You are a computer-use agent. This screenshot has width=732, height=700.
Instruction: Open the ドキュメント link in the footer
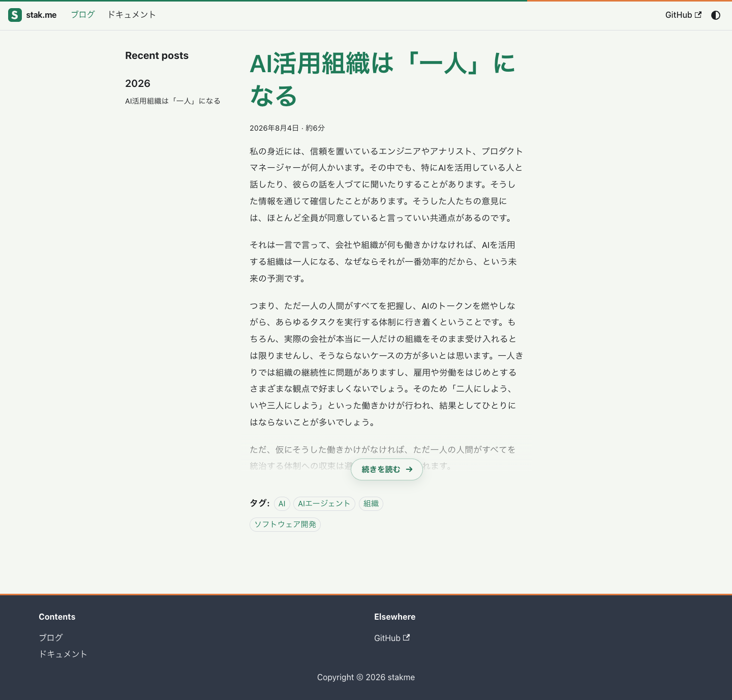pos(63,654)
